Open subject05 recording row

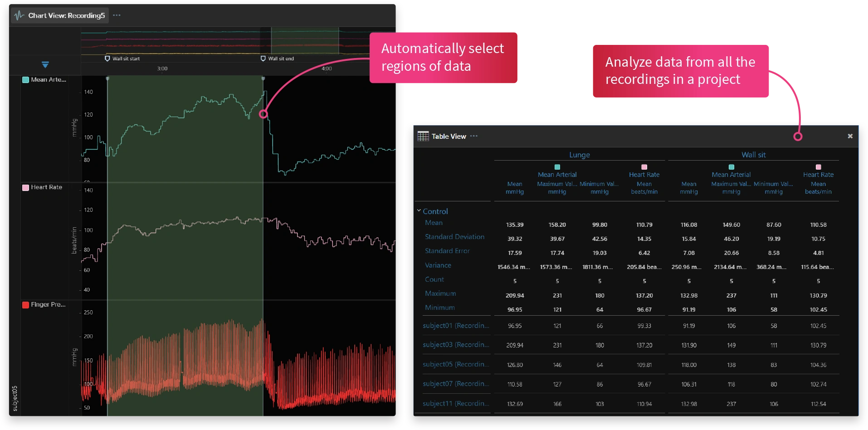click(x=456, y=364)
